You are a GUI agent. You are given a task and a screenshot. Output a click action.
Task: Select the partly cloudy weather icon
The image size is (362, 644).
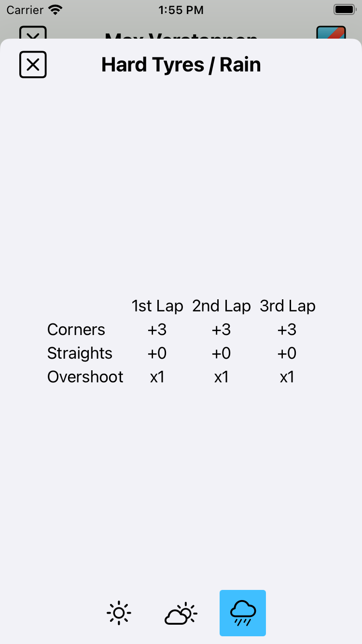(x=181, y=613)
